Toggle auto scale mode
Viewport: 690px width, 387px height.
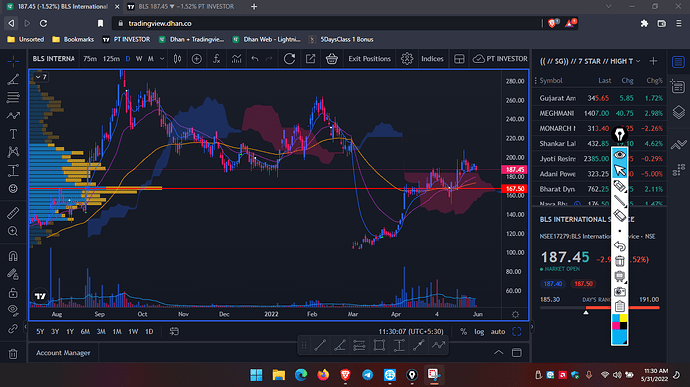click(498, 332)
